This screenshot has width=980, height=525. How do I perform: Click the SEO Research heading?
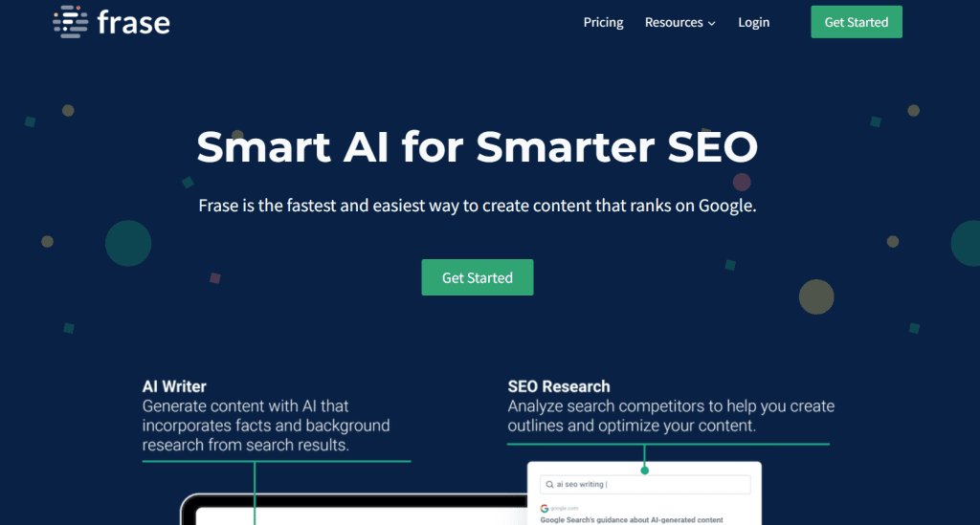(x=559, y=386)
